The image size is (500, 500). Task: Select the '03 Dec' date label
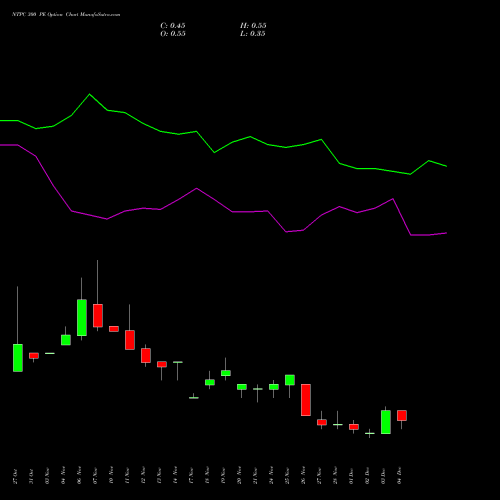[x=383, y=476]
